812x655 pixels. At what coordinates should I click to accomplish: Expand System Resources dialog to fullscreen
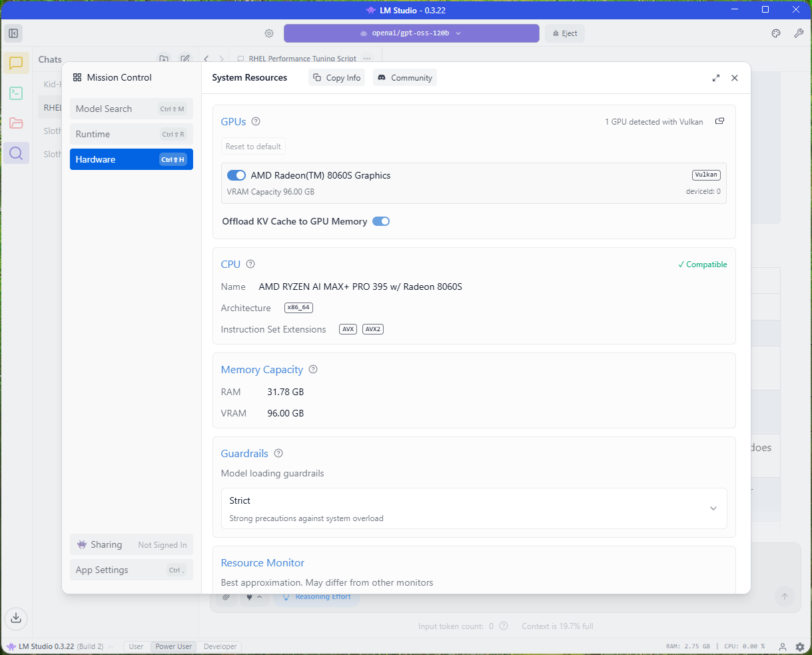pos(716,78)
